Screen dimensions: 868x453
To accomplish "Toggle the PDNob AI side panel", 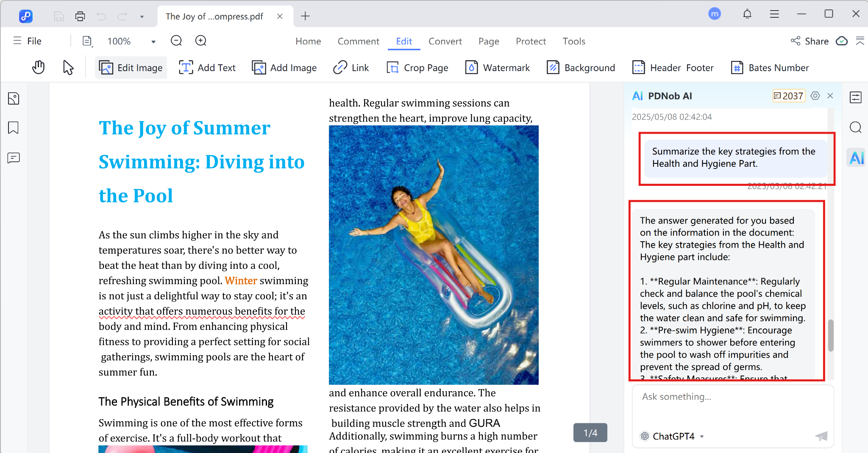I will 856,158.
